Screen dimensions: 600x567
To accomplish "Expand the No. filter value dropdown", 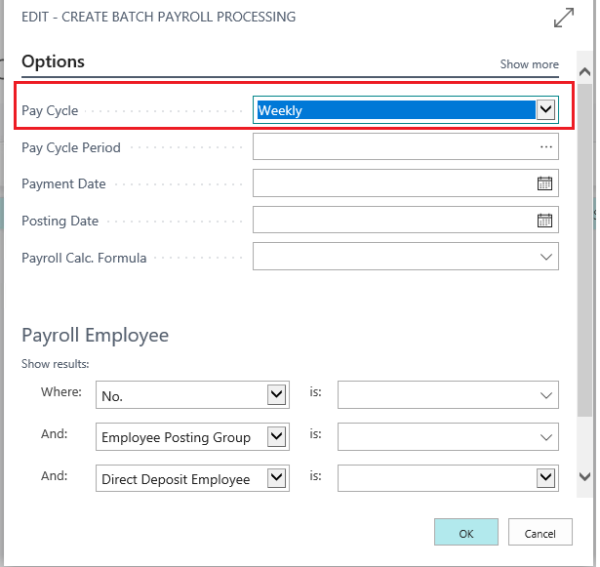I will pyautogui.click(x=546, y=395).
